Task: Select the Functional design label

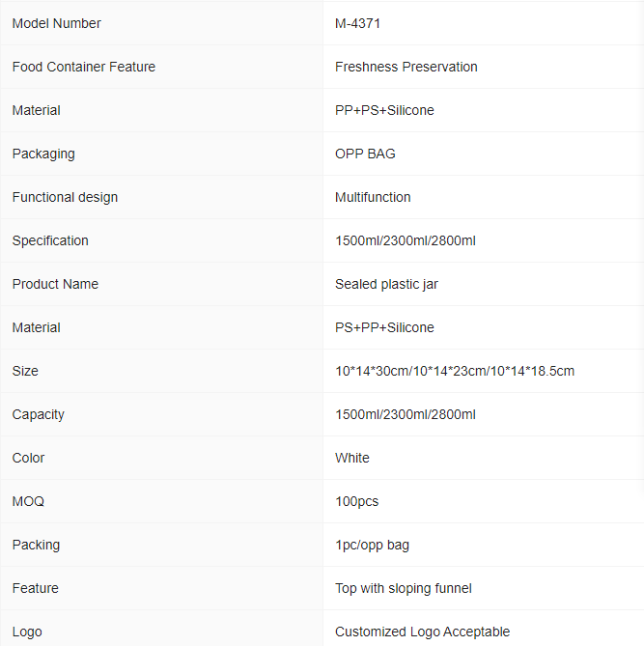Action: coord(65,197)
